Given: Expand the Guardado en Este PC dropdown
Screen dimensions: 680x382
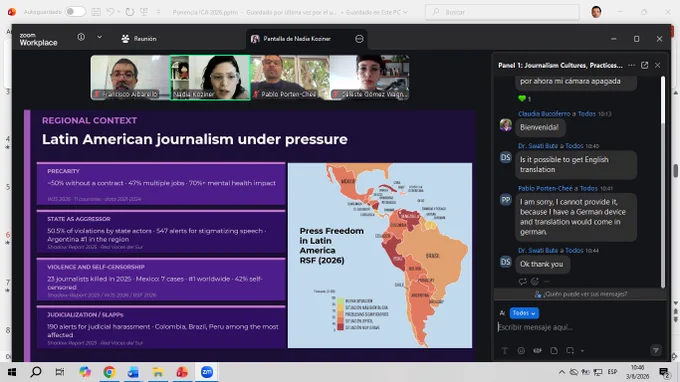Looking at the screenshot, I should (405, 12).
